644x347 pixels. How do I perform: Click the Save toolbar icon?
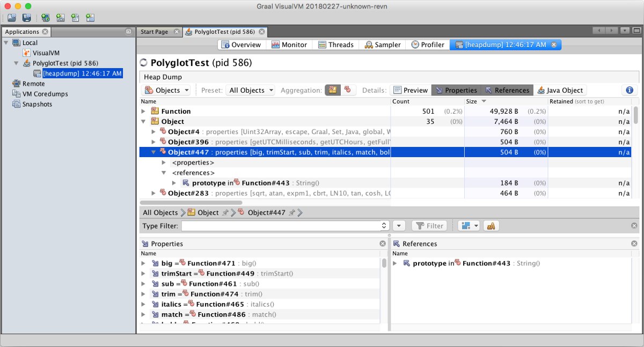pyautogui.click(x=26, y=18)
